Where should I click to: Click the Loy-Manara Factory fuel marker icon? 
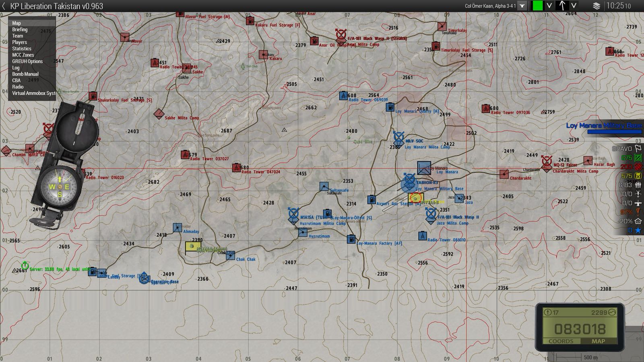(x=351, y=239)
